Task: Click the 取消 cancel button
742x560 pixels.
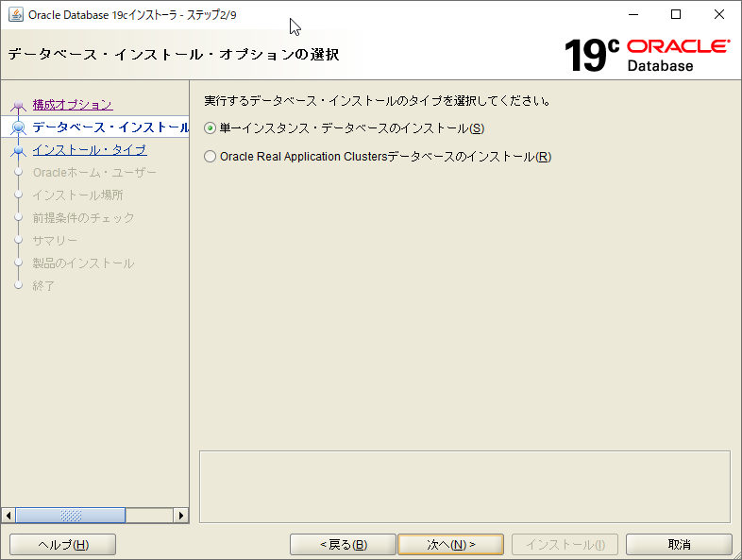Action: [679, 545]
